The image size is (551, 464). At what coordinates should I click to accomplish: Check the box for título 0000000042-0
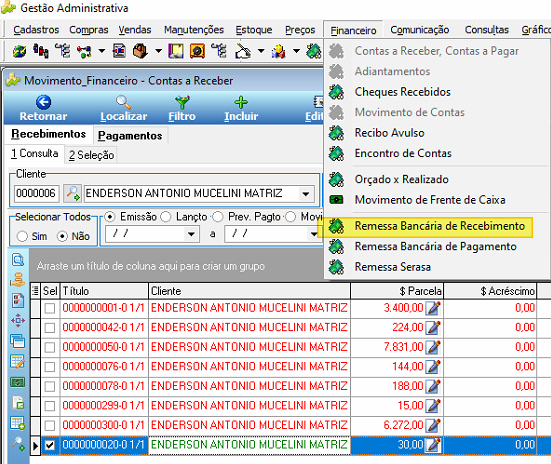pos(50,328)
